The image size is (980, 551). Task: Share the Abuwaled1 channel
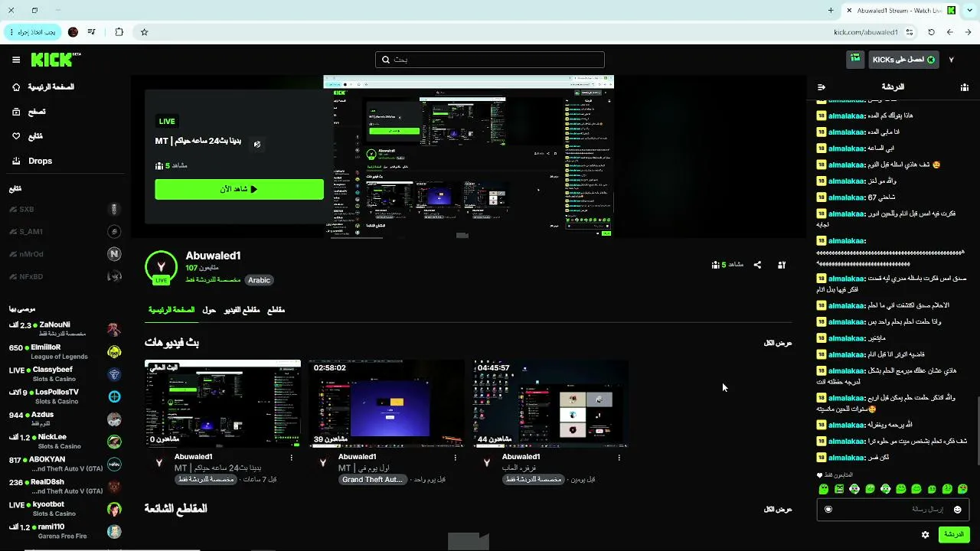coord(757,265)
